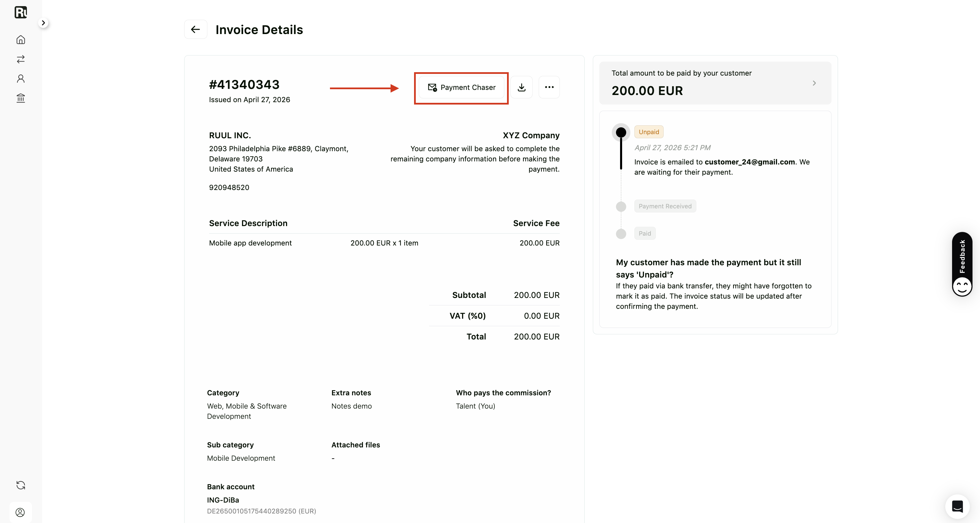The image size is (980, 523).
Task: Open the chat support widget
Action: (x=957, y=506)
